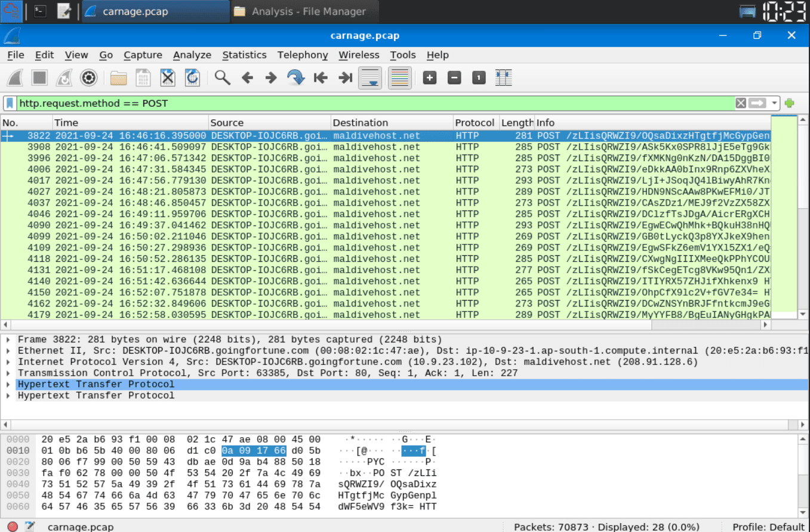Expand the highlighted Hypertext Transfer Protocol row
The width and height of the screenshot is (810, 532).
point(8,384)
